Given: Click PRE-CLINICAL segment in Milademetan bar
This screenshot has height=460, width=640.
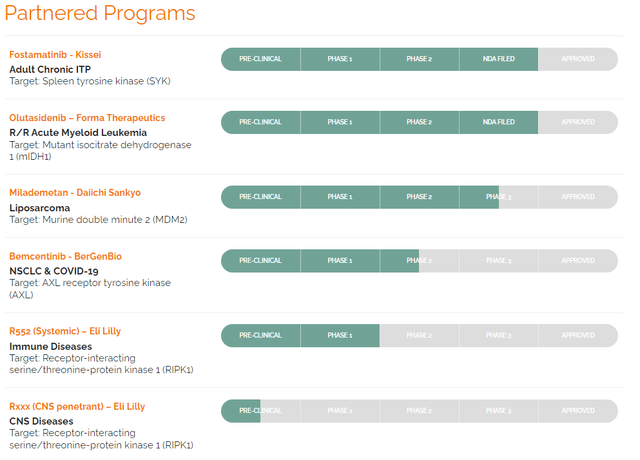Looking at the screenshot, I should point(261,197).
